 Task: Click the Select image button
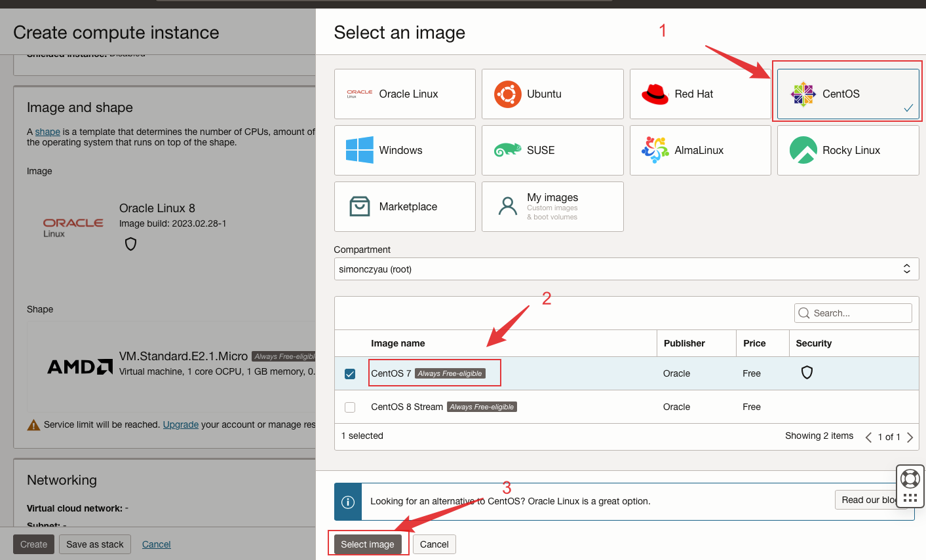click(367, 544)
